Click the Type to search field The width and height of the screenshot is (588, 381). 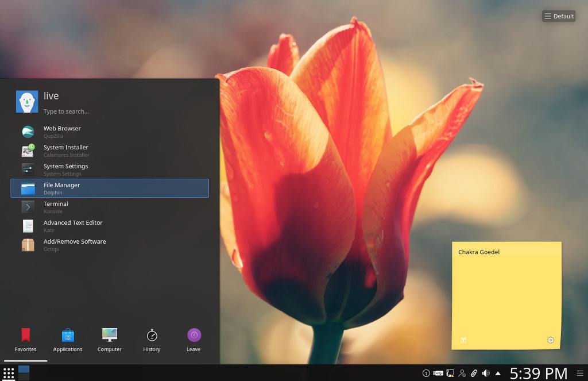(x=80, y=111)
